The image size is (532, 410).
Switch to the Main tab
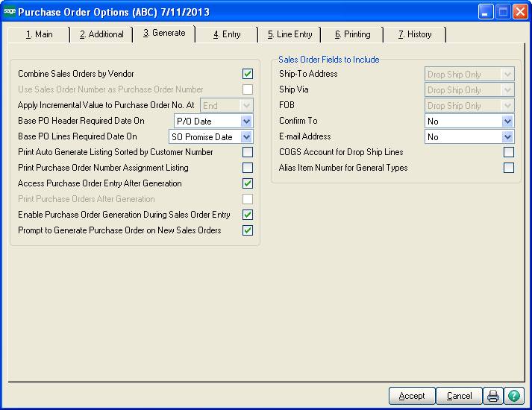pyautogui.click(x=39, y=34)
